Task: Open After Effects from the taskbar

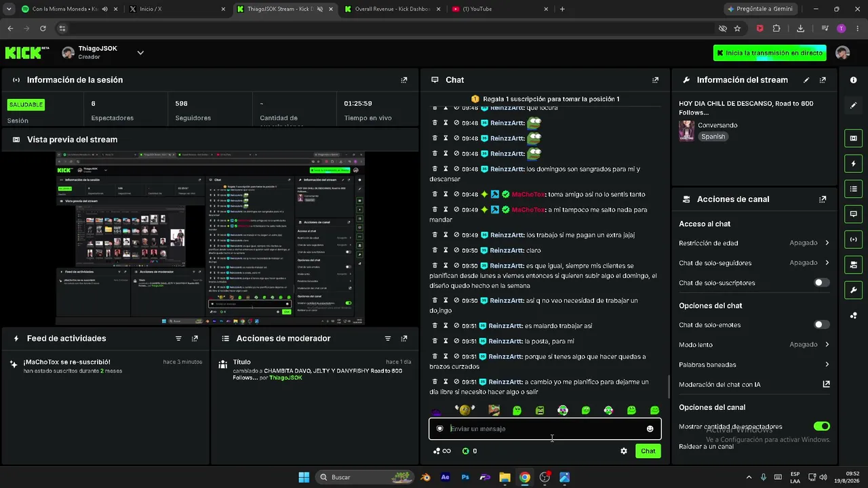Action: tap(445, 477)
